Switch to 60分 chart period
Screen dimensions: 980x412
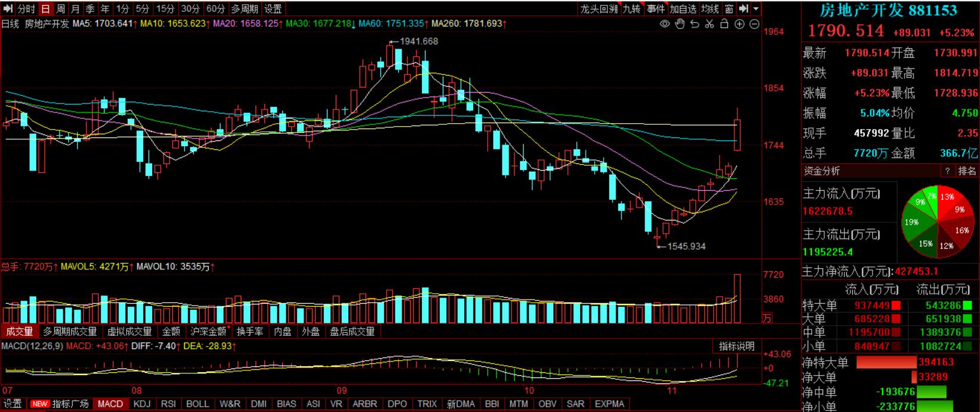pos(215,9)
